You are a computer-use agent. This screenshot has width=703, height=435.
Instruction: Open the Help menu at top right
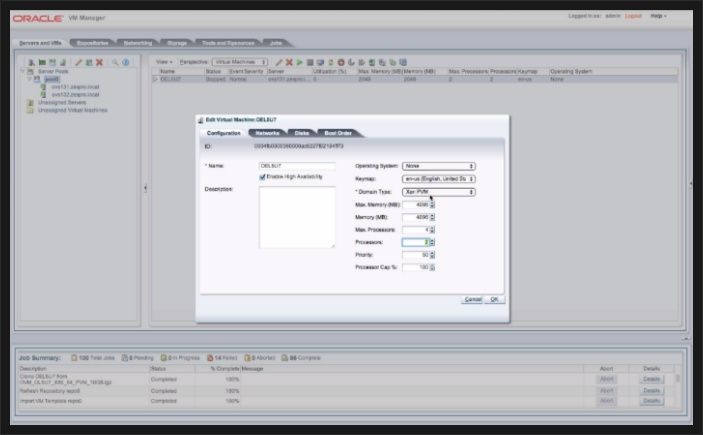(x=659, y=16)
